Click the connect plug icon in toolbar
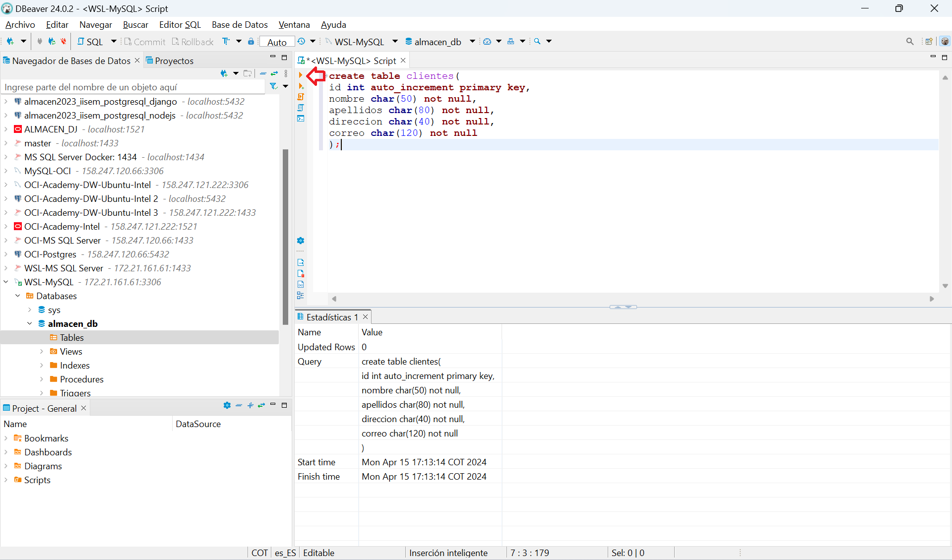Viewport: 952px width, 560px height. click(x=40, y=42)
